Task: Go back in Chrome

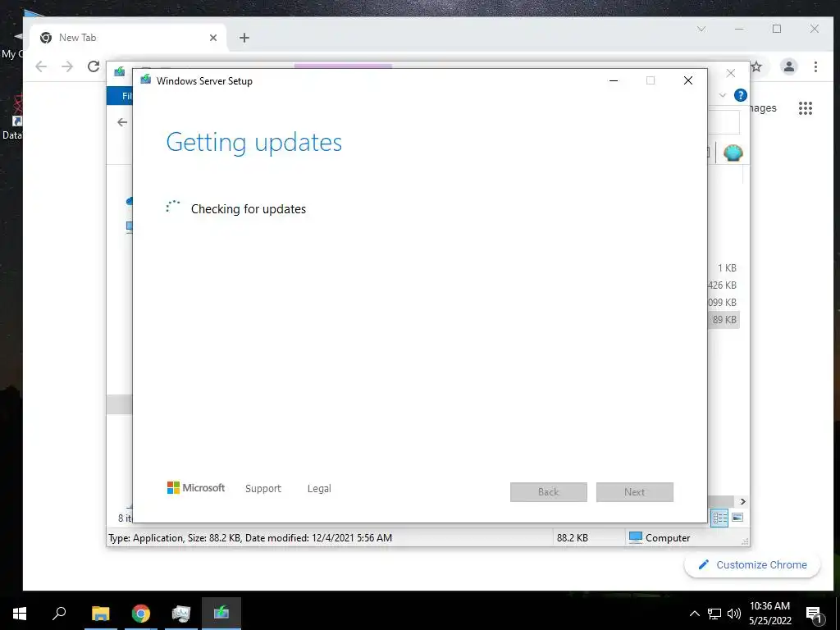Action: pyautogui.click(x=41, y=66)
